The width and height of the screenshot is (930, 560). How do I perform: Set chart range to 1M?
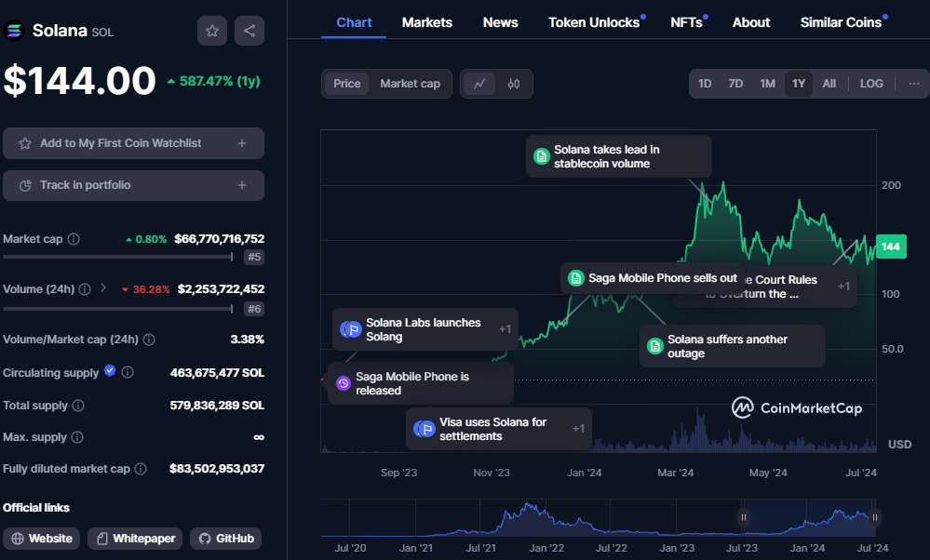tap(767, 84)
